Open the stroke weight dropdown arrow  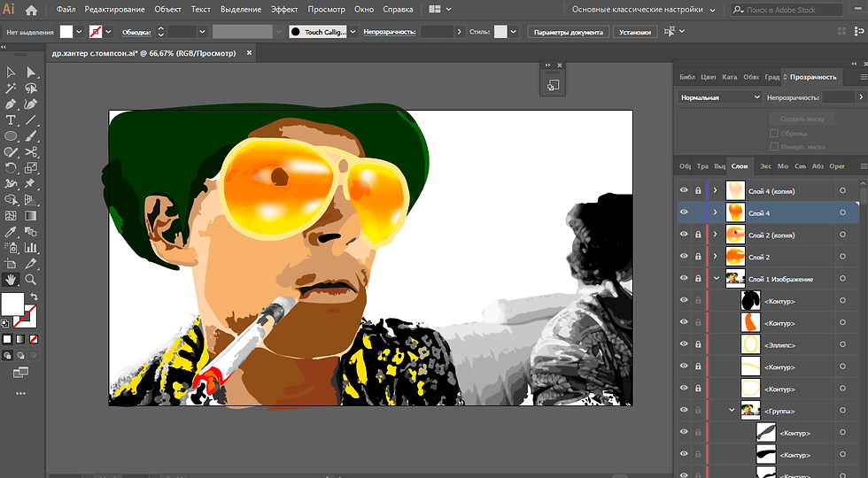pos(202,32)
